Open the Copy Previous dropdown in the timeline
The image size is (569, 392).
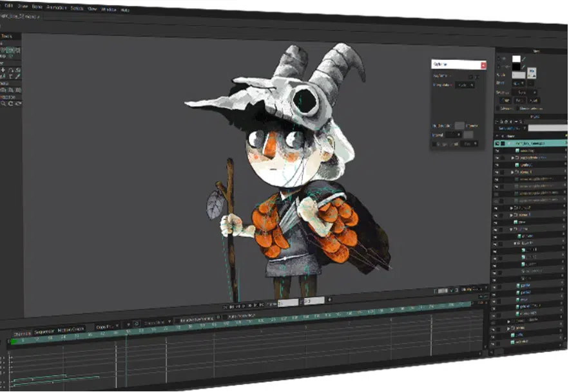(x=107, y=327)
